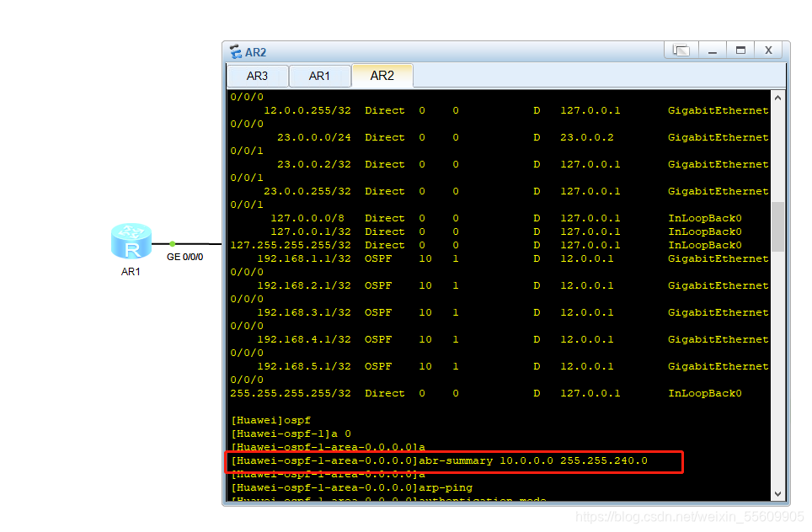Screen dimensions: 812x532
Task: Click the terminal vertical scrollbar thumb
Action: 777,226
